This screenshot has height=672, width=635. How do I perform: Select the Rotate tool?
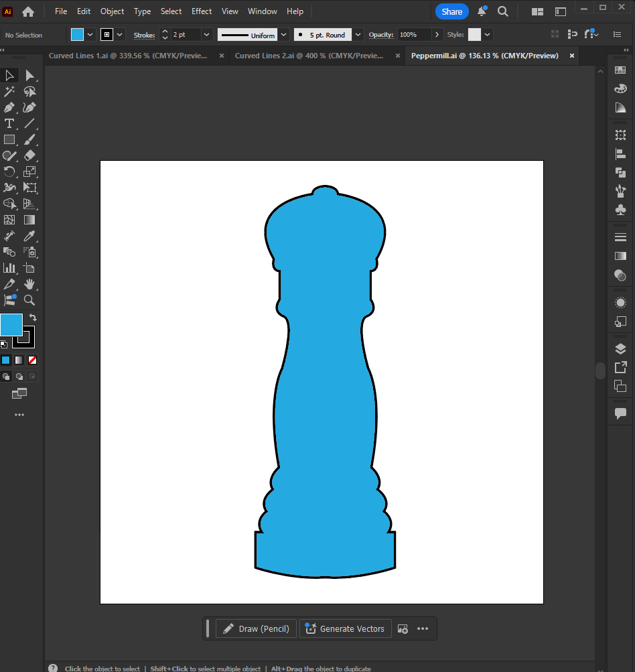pyautogui.click(x=9, y=172)
